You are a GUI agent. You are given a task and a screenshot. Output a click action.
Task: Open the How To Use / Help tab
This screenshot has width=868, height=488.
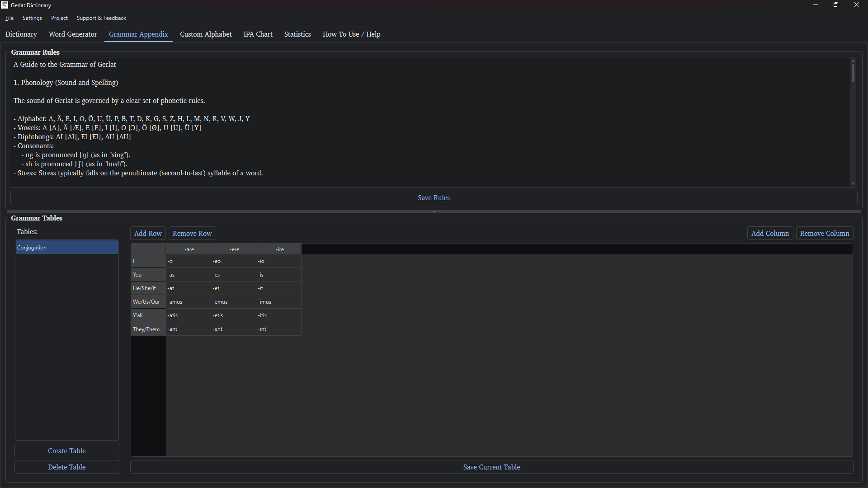pyautogui.click(x=351, y=34)
